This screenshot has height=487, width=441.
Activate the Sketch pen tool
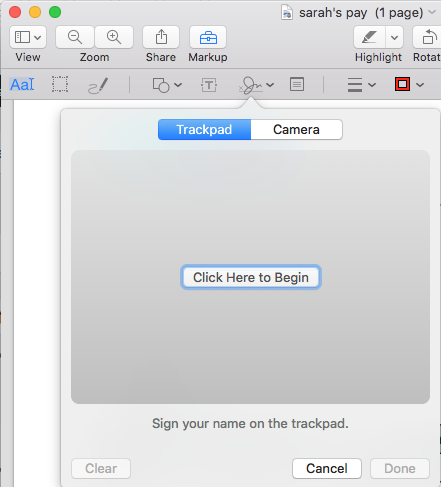point(98,85)
